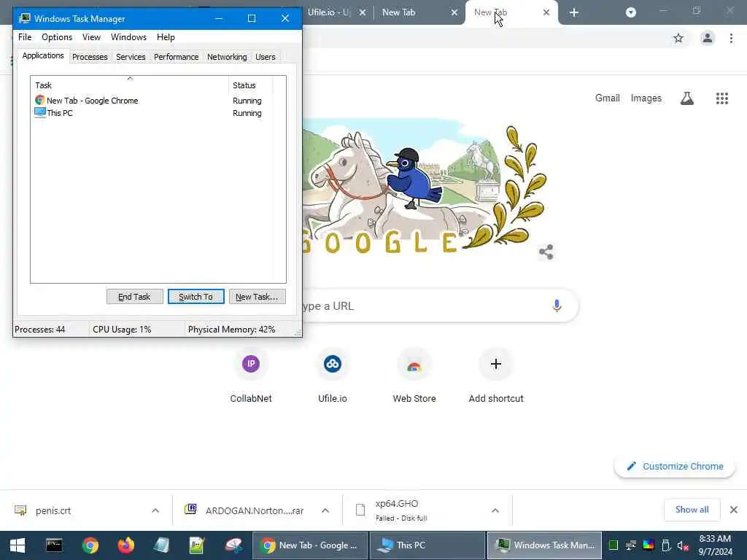Expand penis.crt download options
Viewport: 747px width, 560px height.
pyautogui.click(x=155, y=510)
